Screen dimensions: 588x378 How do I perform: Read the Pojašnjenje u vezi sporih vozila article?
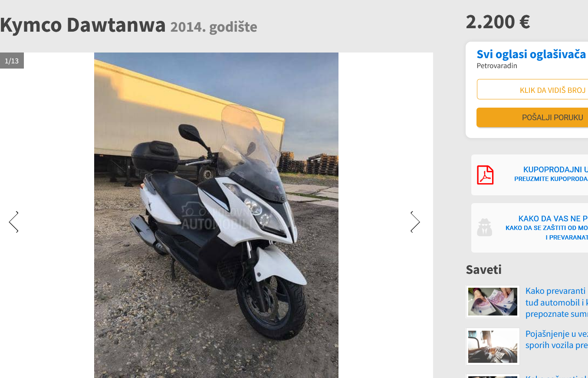pos(557,340)
